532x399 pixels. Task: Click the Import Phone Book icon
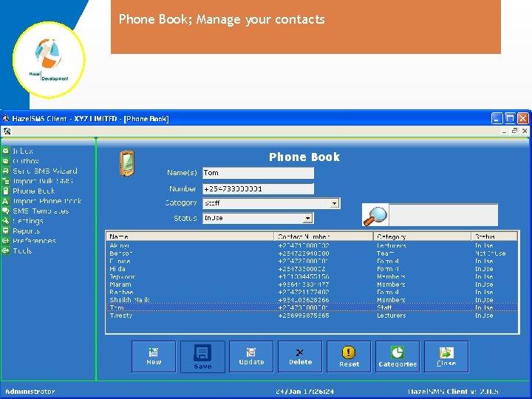point(6,201)
